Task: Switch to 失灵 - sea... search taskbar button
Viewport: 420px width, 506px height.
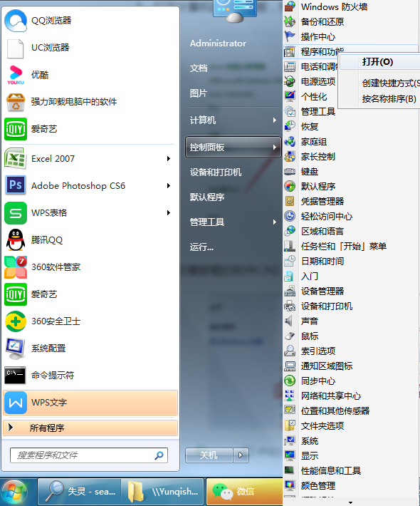Action: 79,492
